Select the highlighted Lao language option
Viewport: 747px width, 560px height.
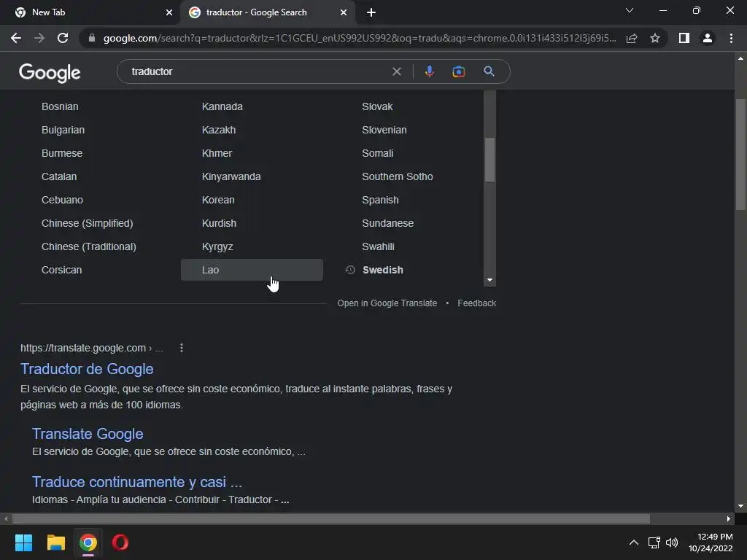pos(252,270)
